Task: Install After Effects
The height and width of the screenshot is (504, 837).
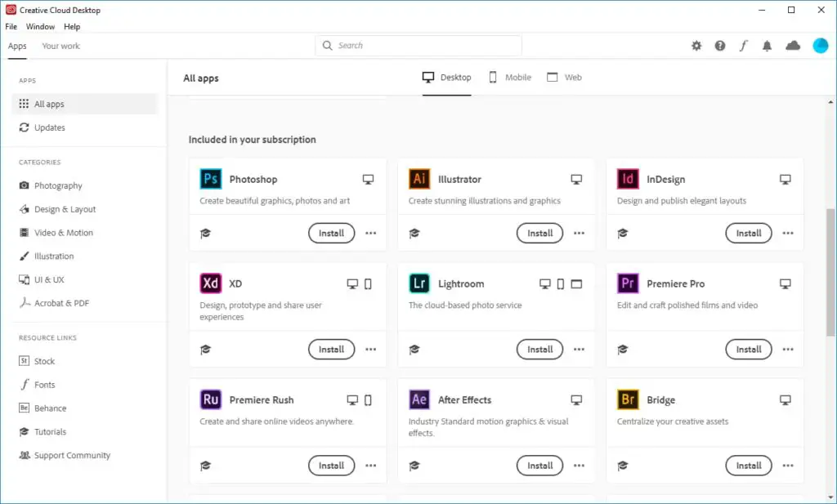Action: pyautogui.click(x=539, y=465)
